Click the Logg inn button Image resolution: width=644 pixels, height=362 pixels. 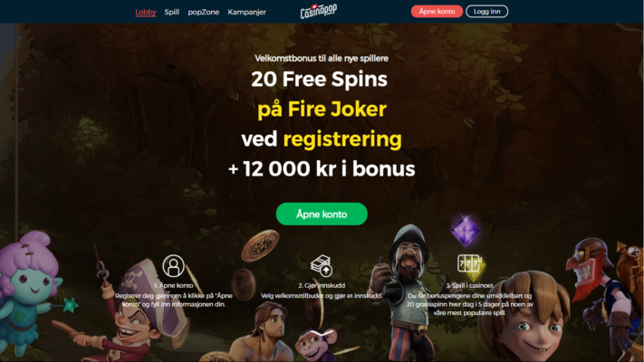point(486,12)
